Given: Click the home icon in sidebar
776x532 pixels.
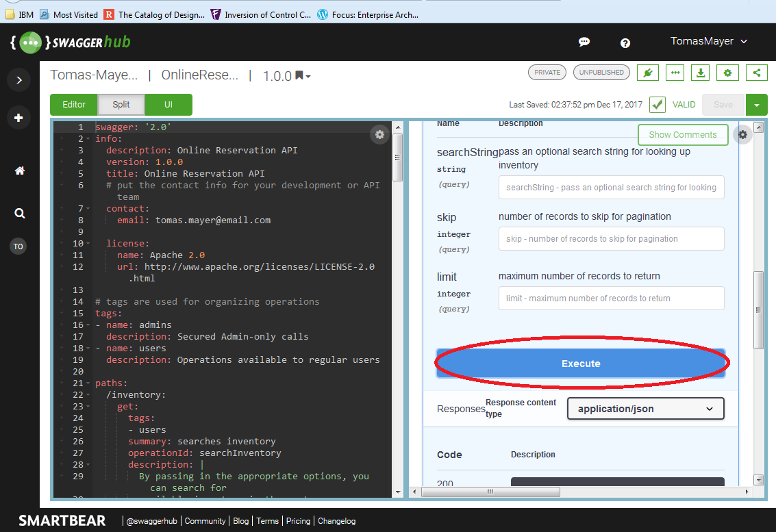Looking at the screenshot, I should click(x=19, y=171).
